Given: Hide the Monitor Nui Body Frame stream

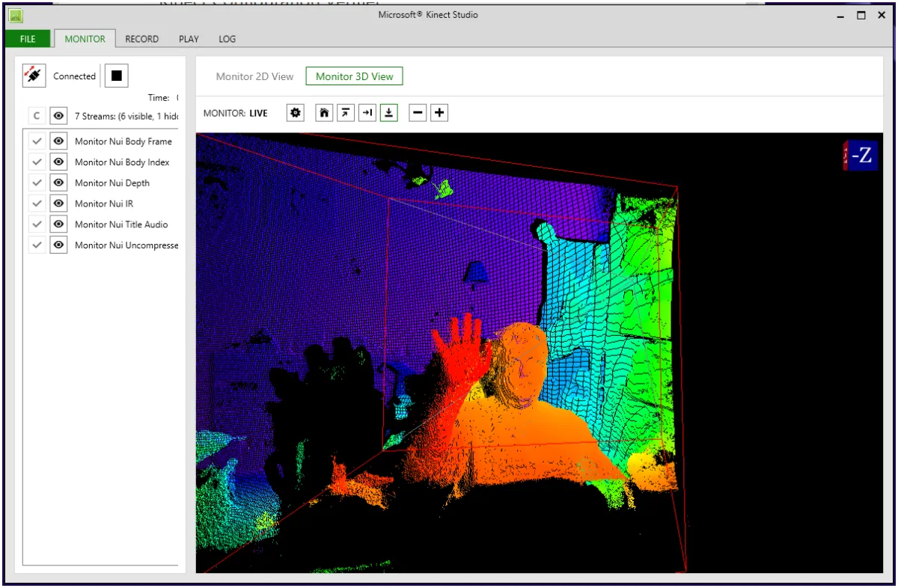Looking at the screenshot, I should click(x=58, y=141).
